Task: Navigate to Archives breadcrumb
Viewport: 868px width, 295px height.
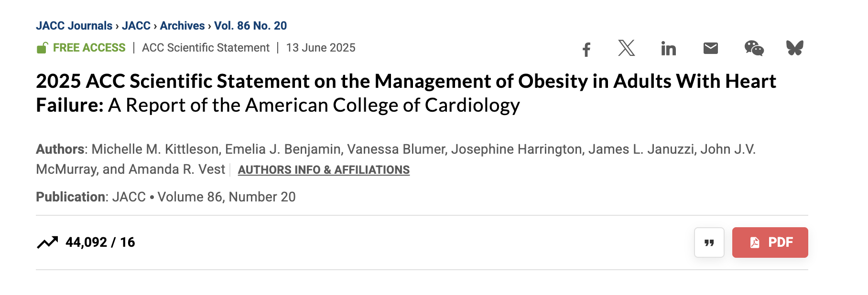Action: [182, 26]
